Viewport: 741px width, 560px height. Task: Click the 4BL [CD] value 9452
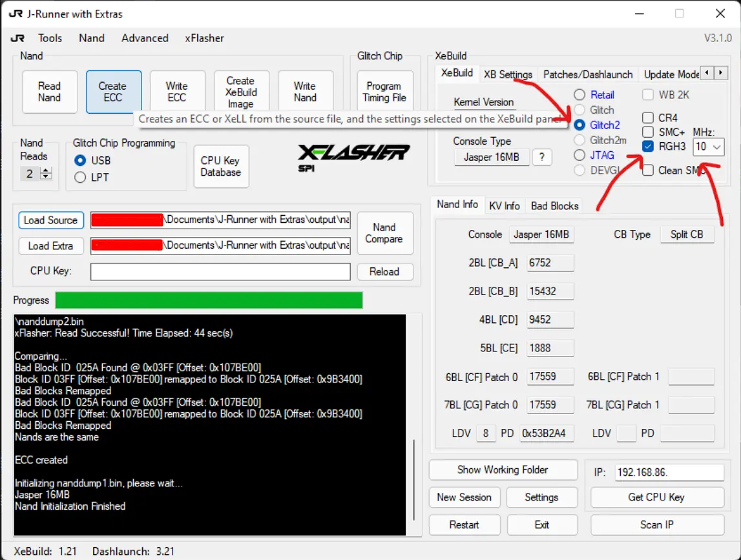[x=550, y=320]
